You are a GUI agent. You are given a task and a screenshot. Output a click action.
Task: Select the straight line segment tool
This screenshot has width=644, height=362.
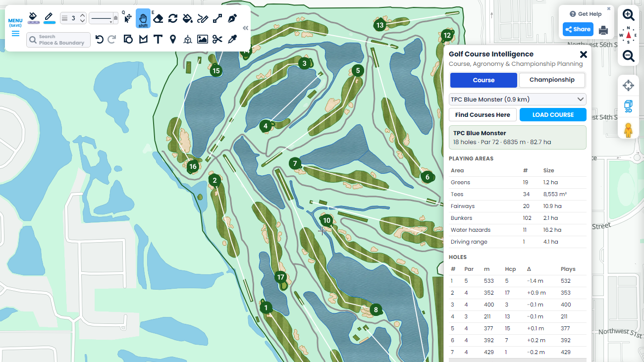(217, 18)
